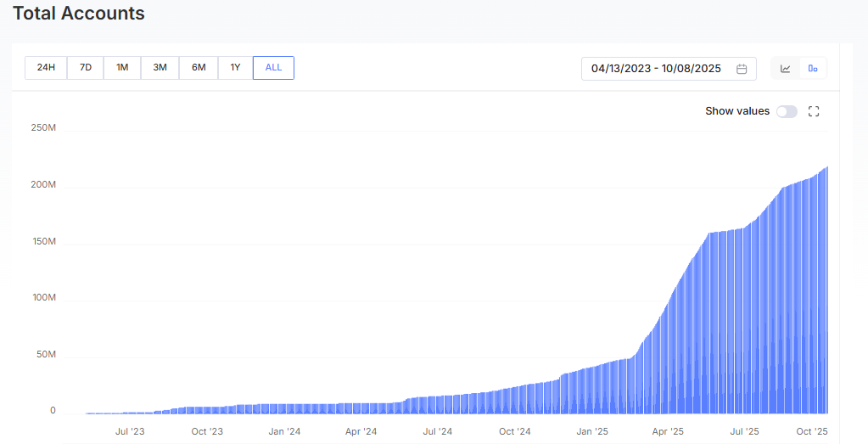The width and height of the screenshot is (868, 444).
Task: Switch to the 7D time range
Action: coord(86,68)
